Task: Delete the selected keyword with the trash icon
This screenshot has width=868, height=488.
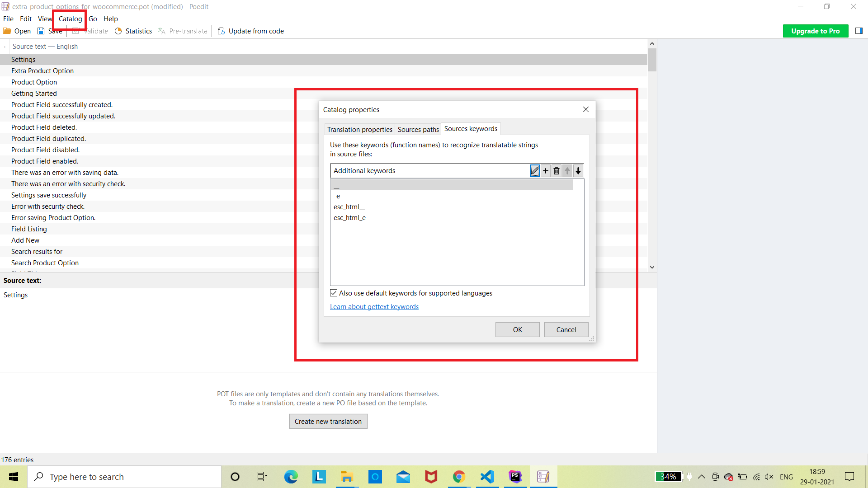Action: [x=557, y=171]
